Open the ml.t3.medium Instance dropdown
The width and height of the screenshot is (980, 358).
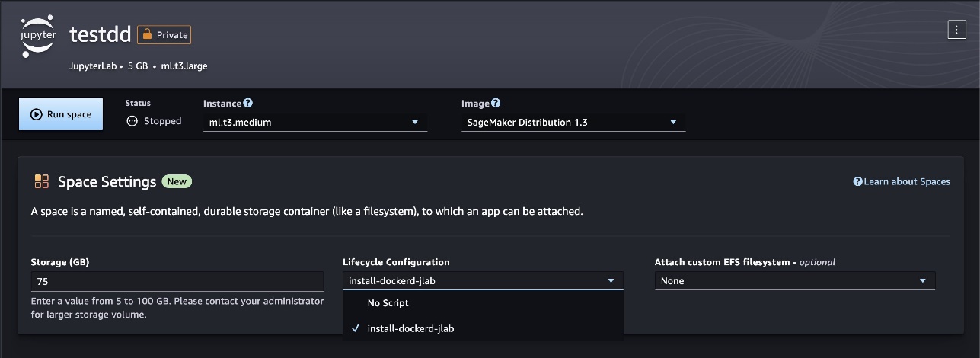(x=314, y=122)
